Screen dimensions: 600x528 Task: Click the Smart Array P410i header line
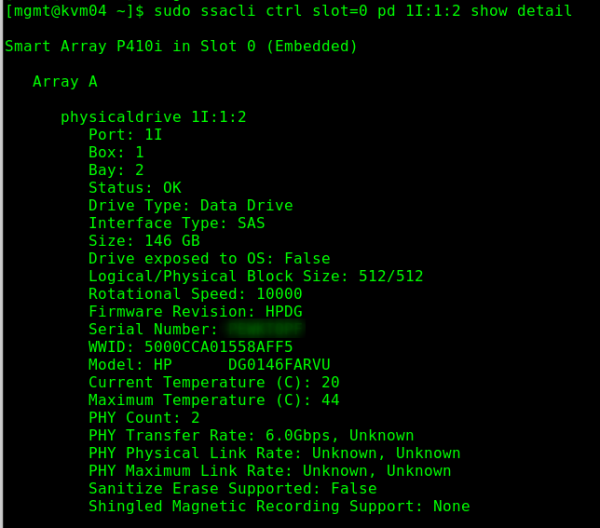[181, 46]
